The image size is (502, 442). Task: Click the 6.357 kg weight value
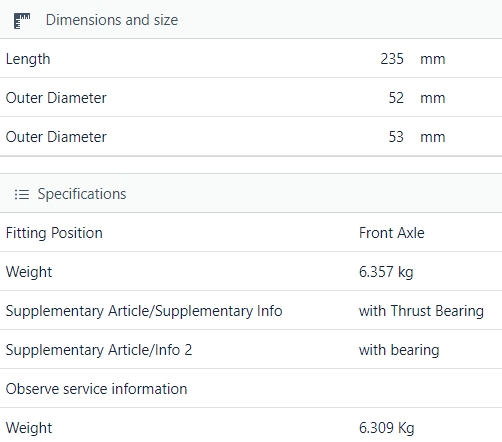pos(386,272)
